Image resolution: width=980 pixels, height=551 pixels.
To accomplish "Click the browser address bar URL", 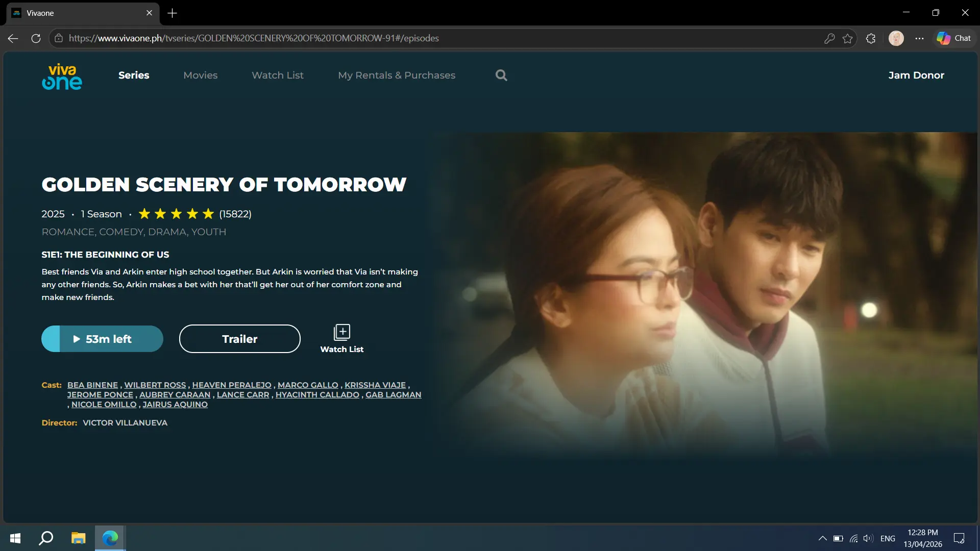I will pos(254,38).
